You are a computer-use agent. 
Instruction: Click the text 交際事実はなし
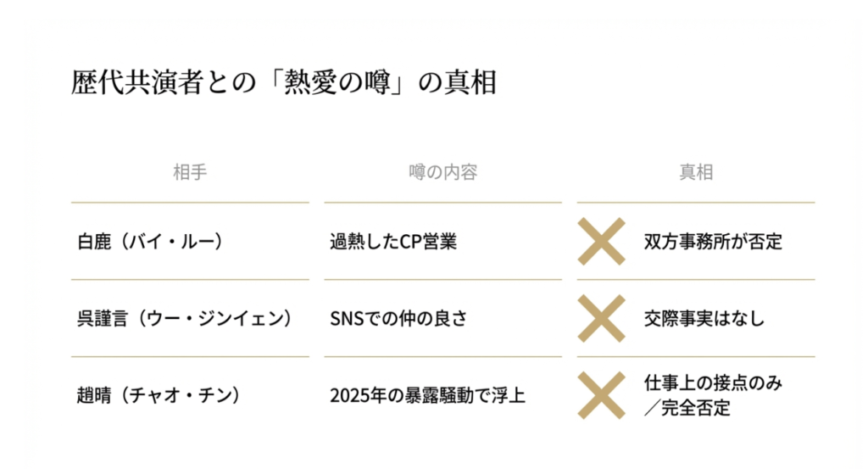pyautogui.click(x=704, y=319)
